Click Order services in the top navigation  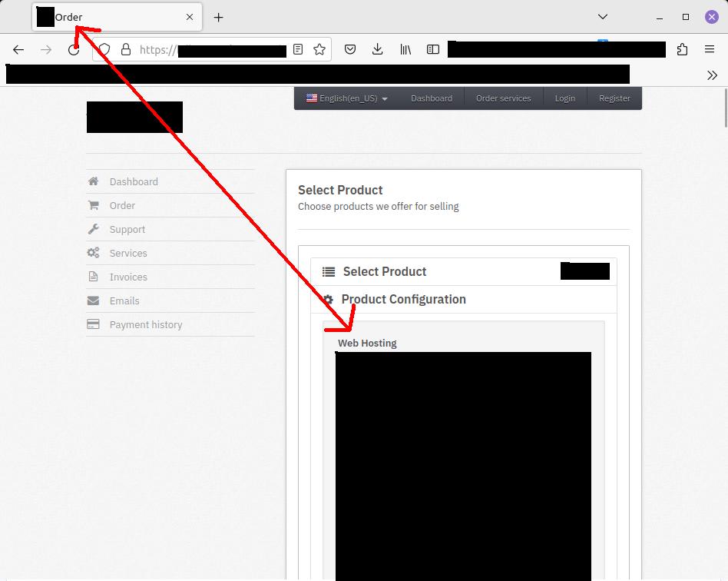point(503,98)
